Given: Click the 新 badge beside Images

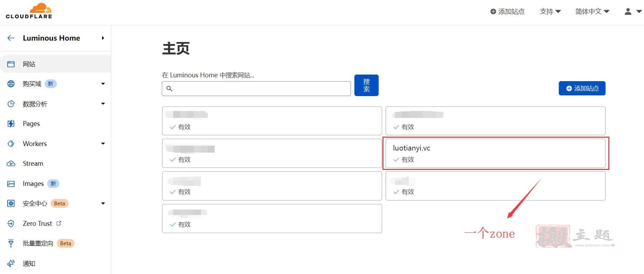Looking at the screenshot, I should 53,184.
